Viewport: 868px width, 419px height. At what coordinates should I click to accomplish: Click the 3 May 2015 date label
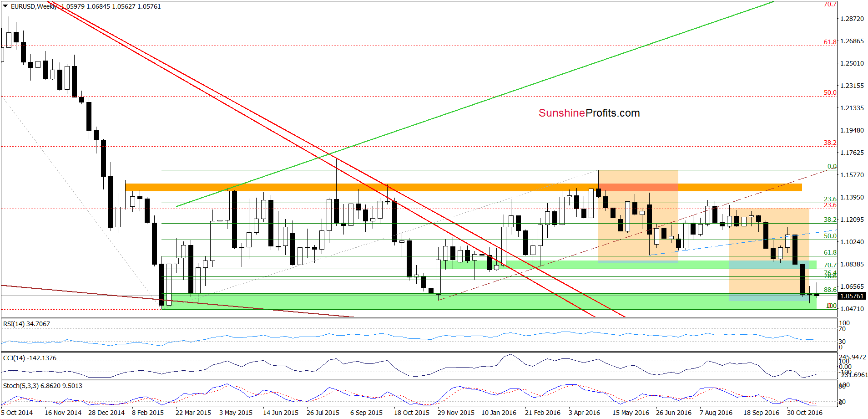[236, 413]
